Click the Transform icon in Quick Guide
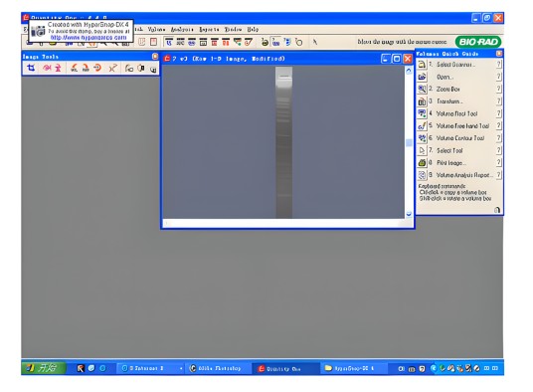The image size is (533, 392). (422, 101)
